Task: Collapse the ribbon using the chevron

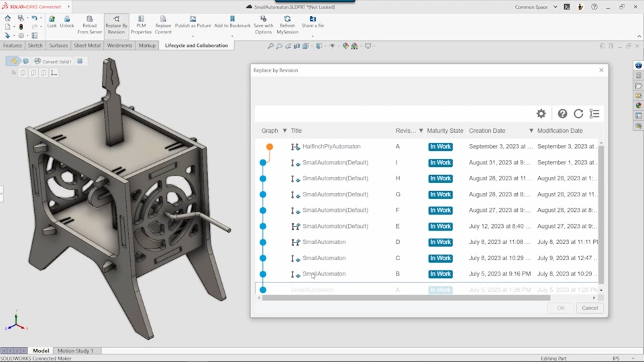Action: [639, 36]
